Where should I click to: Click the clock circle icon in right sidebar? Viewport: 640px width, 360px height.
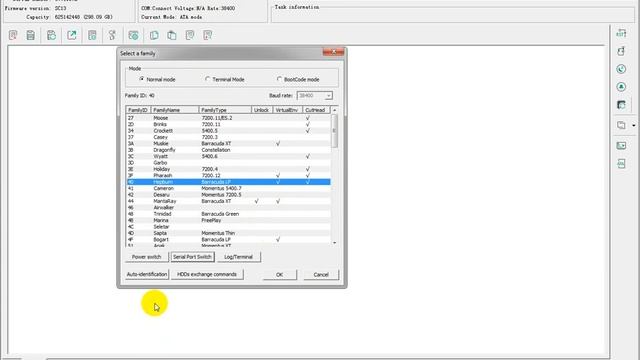point(621,69)
